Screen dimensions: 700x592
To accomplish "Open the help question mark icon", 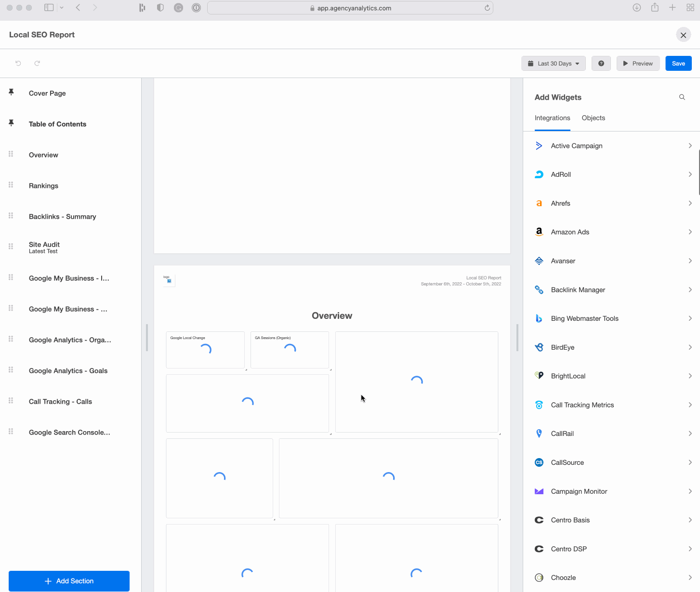I will (601, 63).
